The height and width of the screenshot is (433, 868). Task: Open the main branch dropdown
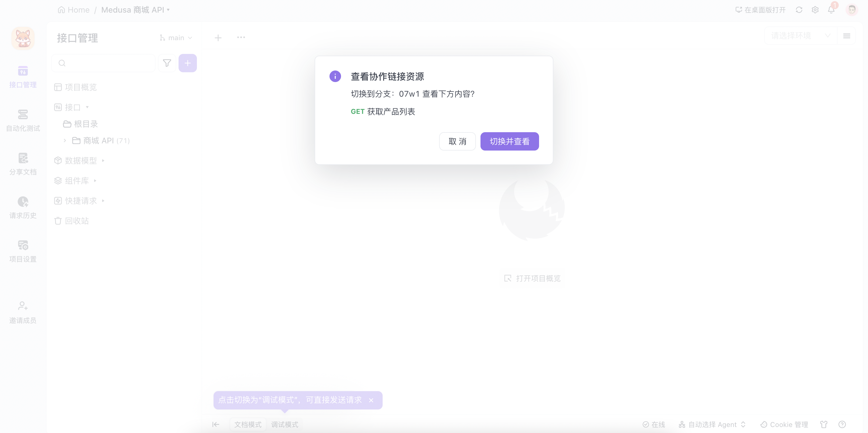click(176, 37)
